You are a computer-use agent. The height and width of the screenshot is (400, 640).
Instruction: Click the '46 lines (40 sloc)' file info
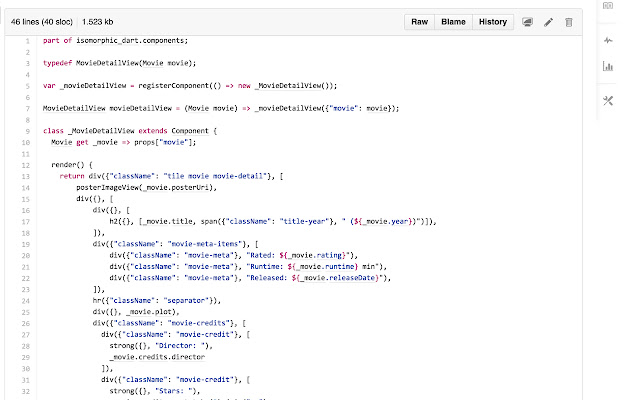42,22
